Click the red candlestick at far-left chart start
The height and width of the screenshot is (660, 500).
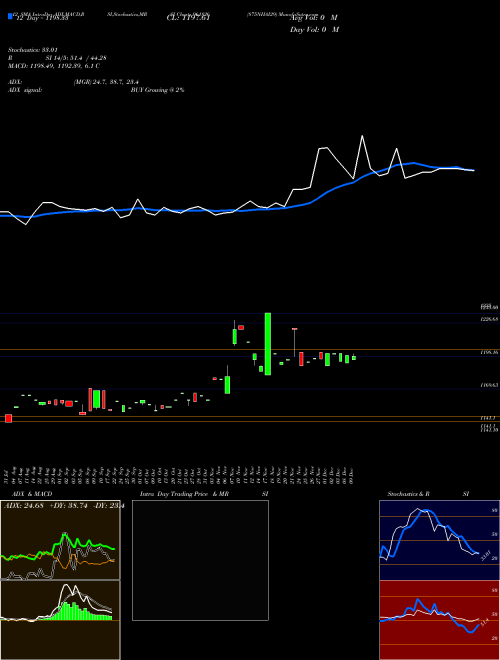[8, 418]
